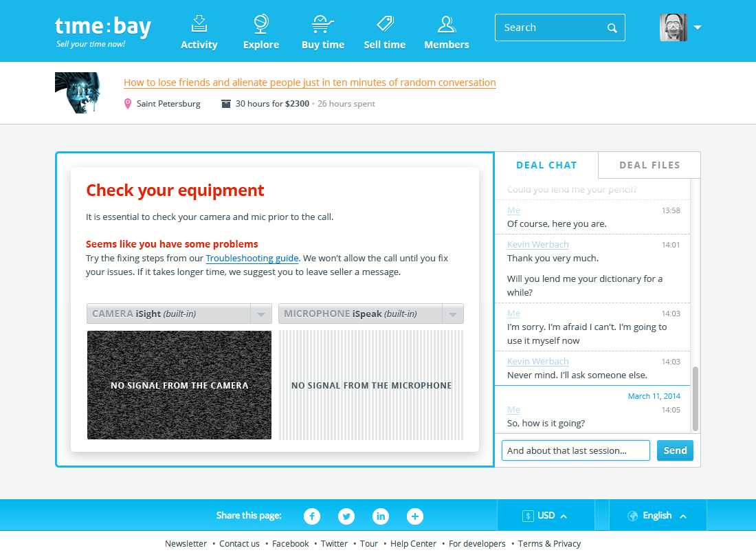Viewport: 756px width, 557px height.
Task: Open the Tour footer link
Action: coord(369,543)
